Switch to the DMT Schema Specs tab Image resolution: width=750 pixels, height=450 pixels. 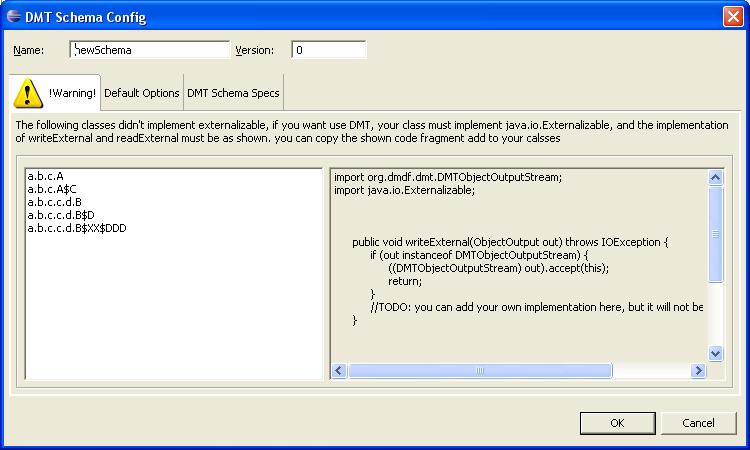pyautogui.click(x=233, y=93)
